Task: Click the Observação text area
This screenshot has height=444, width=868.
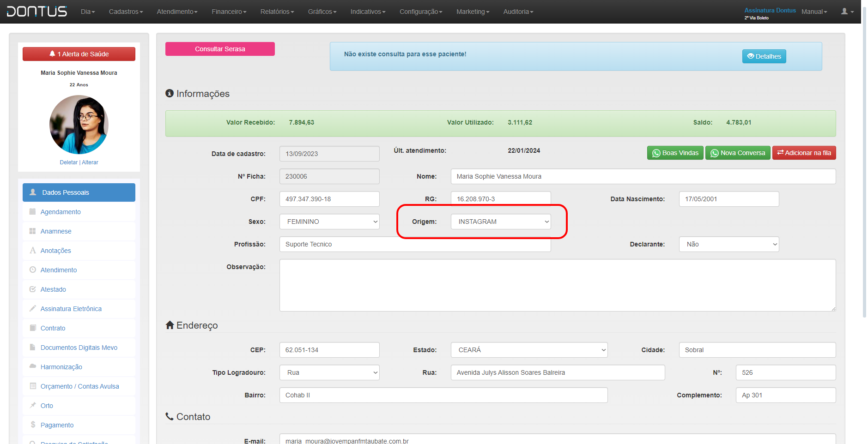Action: [x=558, y=285]
